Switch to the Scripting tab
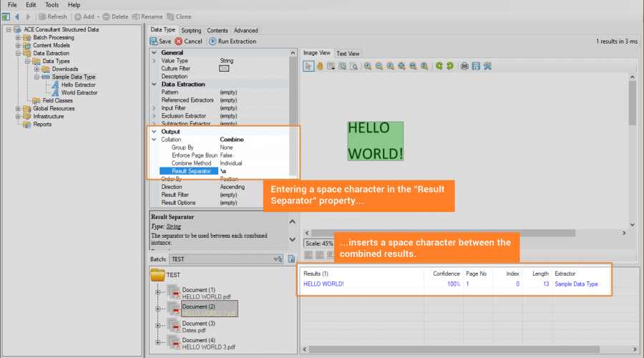This screenshot has width=644, height=358. [x=191, y=31]
